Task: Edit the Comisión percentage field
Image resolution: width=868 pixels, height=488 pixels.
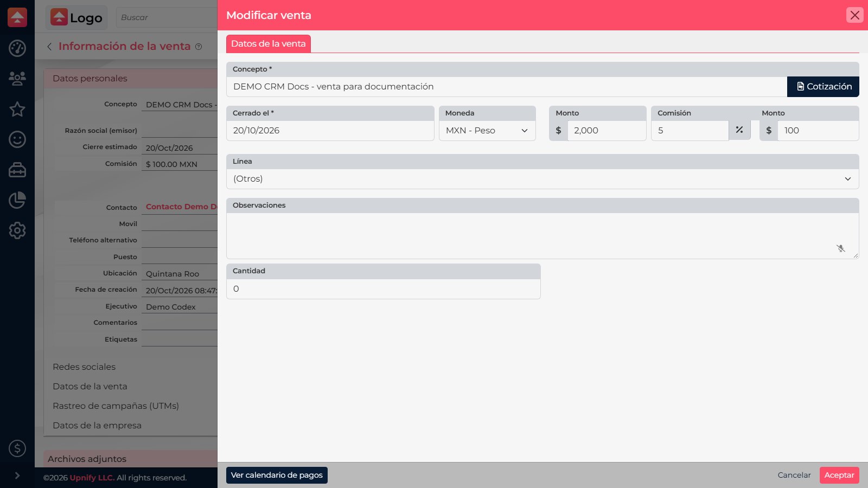Action: [x=690, y=131]
